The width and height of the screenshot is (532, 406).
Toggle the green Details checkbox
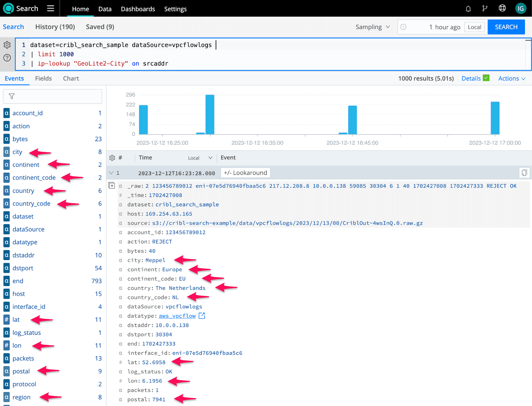(x=486, y=78)
